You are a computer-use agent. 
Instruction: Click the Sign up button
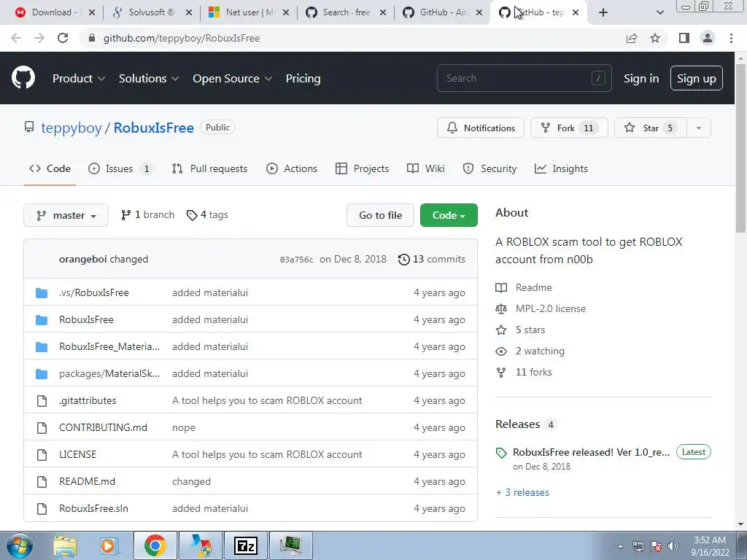click(x=697, y=79)
